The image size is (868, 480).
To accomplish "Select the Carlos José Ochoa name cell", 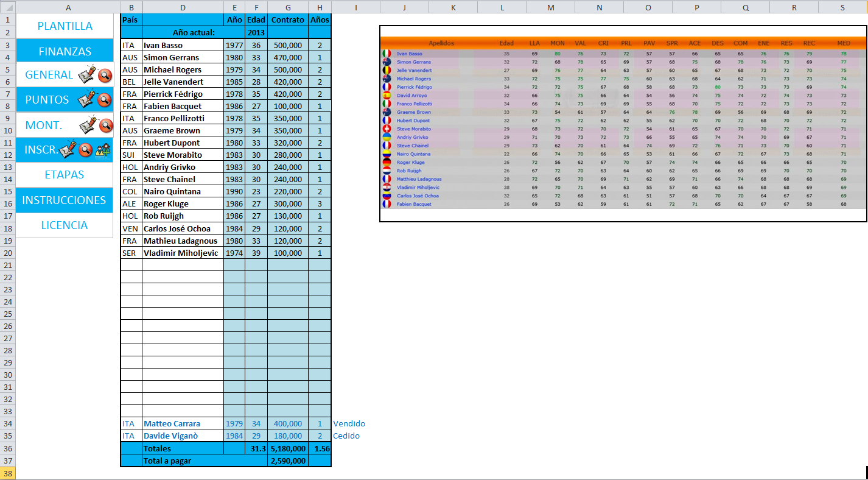I will 183,228.
